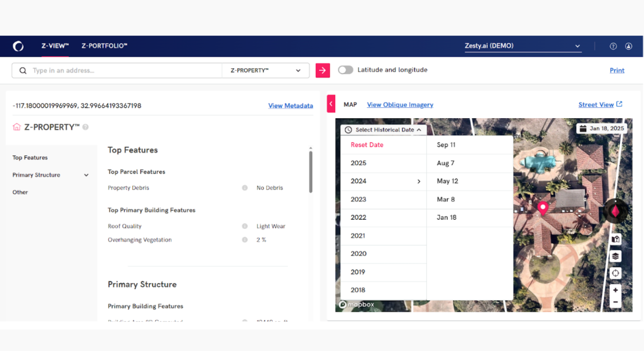
Task: Click the No Debris value
Action: pyautogui.click(x=270, y=188)
